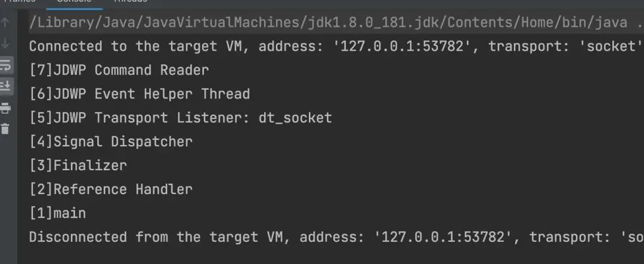Click the Down the Stack Trace arrow
This screenshot has height=264, width=644.
(5, 43)
